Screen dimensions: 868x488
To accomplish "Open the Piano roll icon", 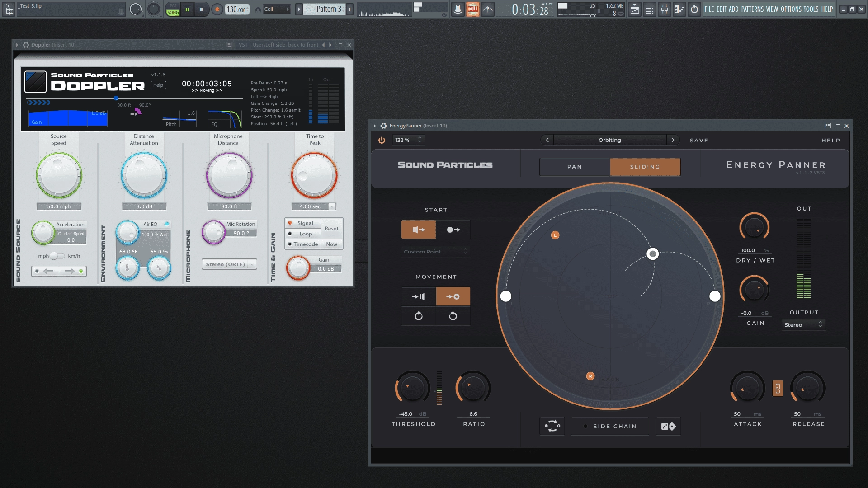I will tap(679, 9).
